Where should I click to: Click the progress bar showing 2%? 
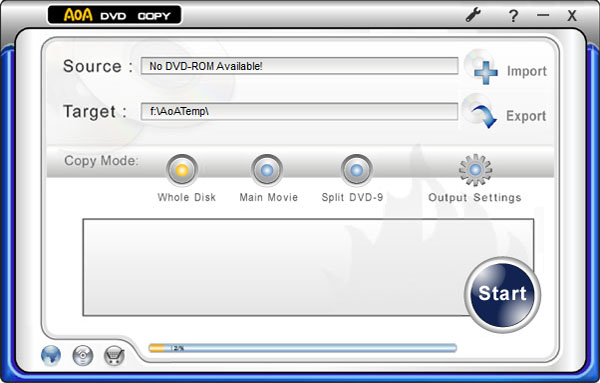[x=303, y=348]
